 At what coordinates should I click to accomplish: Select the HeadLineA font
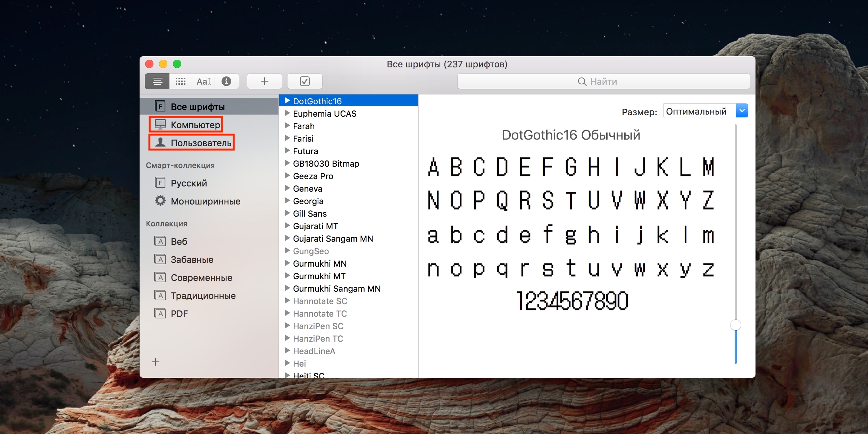(349, 351)
